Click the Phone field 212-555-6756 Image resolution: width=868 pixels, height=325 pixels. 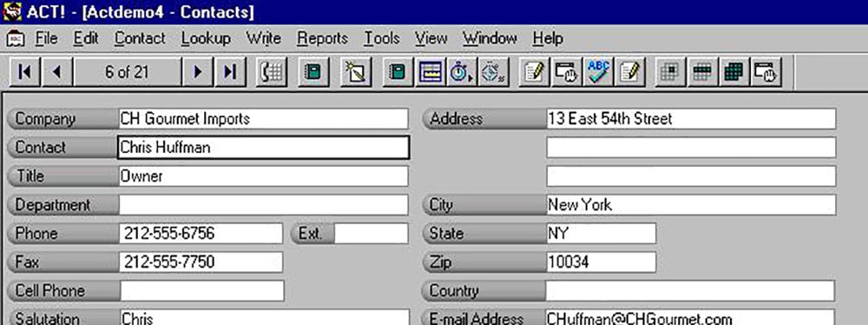click(201, 234)
